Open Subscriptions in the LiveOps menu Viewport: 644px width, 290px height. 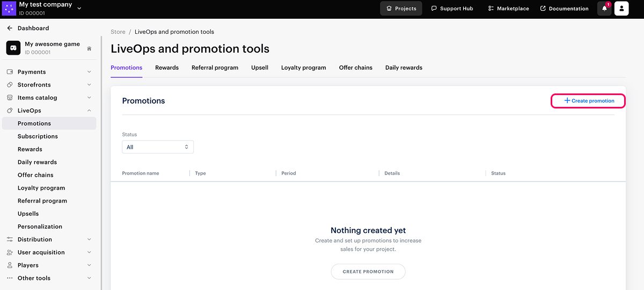coord(38,136)
